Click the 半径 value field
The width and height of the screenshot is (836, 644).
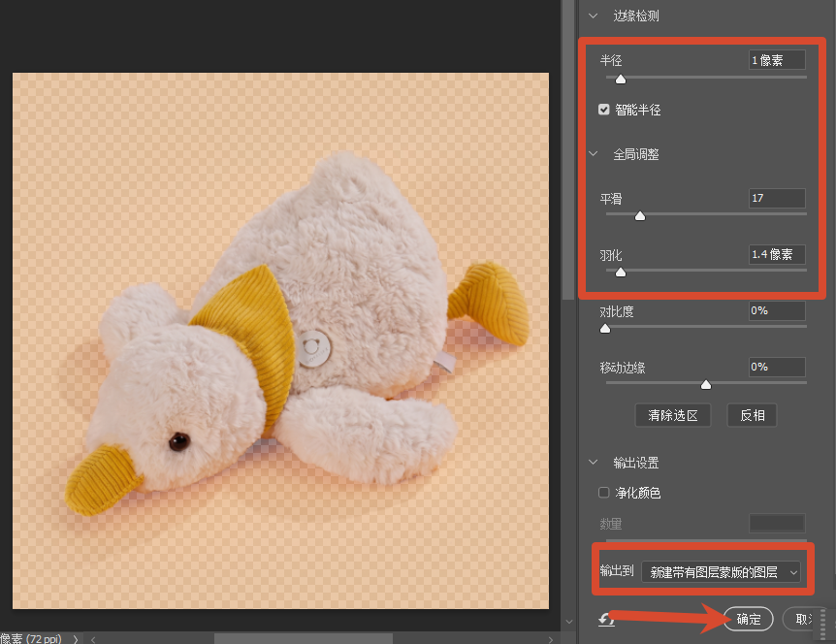777,60
